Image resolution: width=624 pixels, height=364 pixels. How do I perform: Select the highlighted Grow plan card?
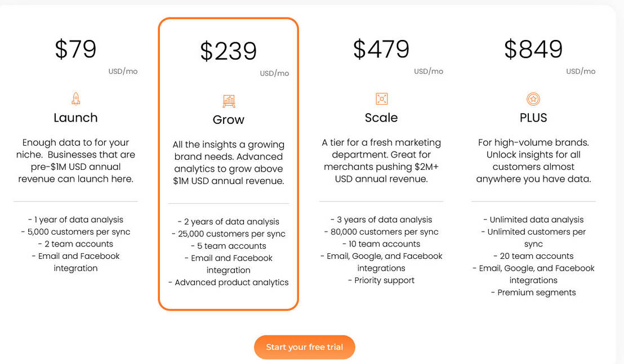228,163
